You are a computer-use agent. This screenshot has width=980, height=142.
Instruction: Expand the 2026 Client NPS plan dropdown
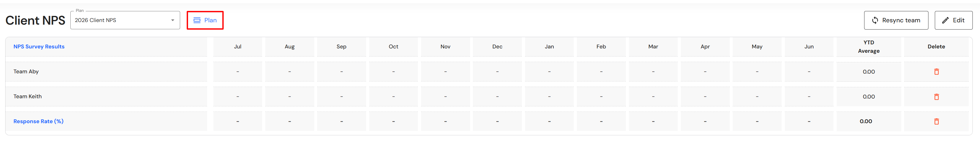[172, 20]
